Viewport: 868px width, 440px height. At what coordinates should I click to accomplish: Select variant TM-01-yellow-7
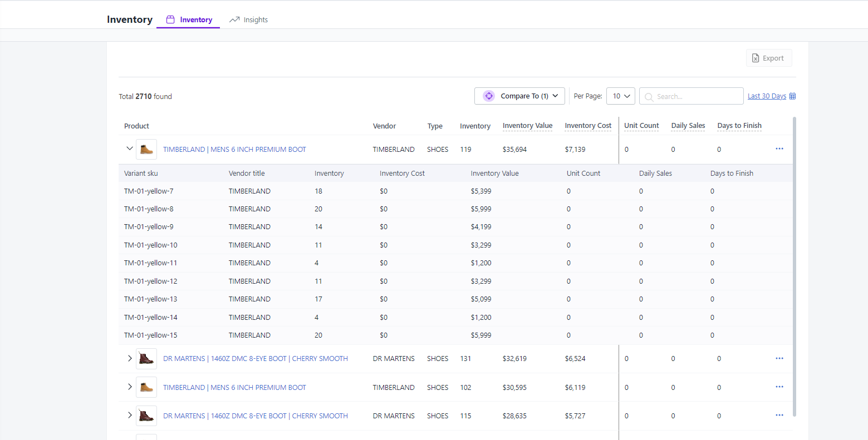(149, 191)
